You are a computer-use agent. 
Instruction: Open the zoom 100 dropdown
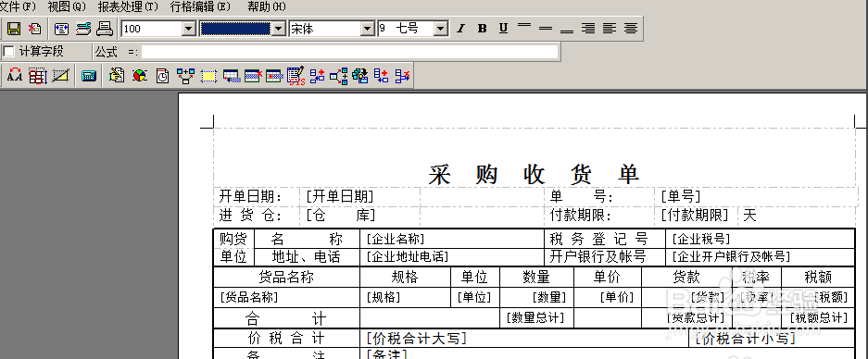click(189, 29)
